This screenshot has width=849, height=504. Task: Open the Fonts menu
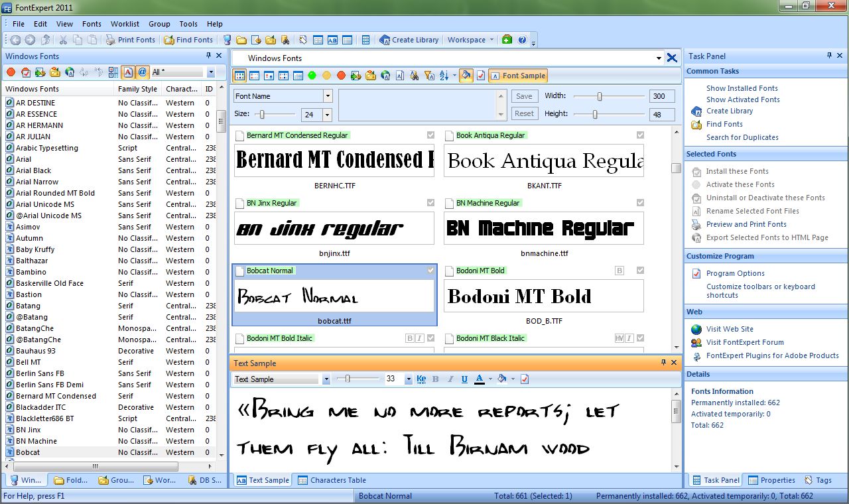point(92,24)
